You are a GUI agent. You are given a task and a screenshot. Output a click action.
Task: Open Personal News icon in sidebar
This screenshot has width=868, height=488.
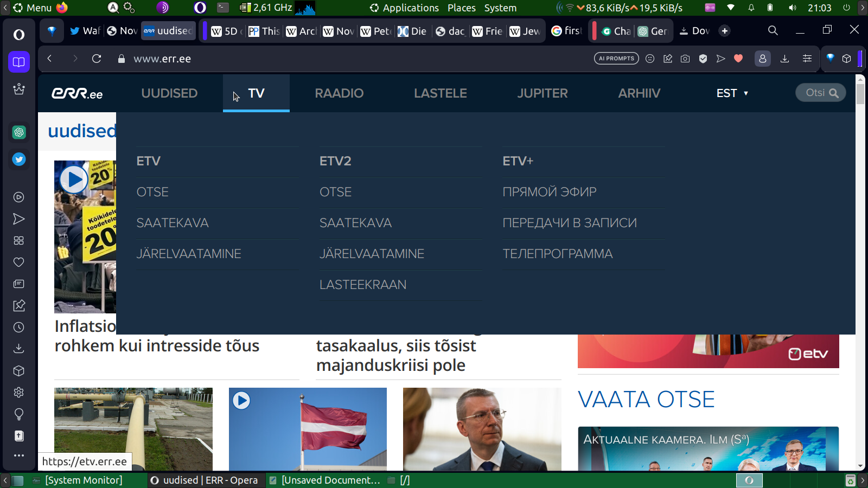click(x=19, y=284)
